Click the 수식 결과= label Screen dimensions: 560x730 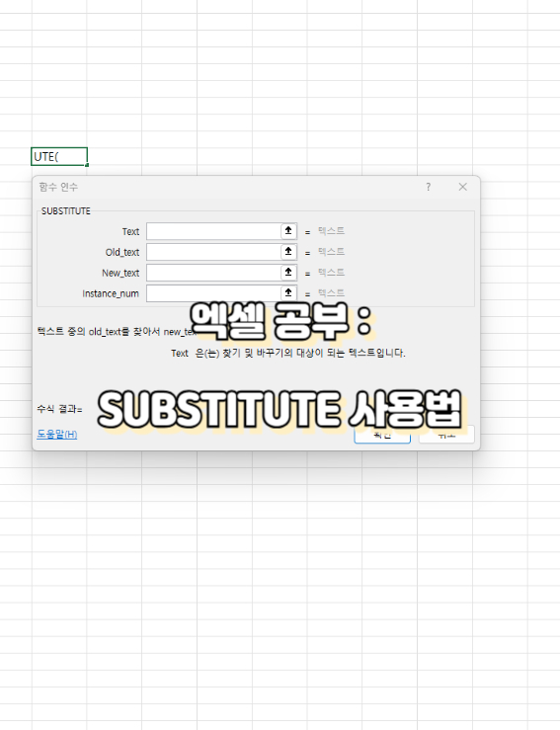point(59,409)
